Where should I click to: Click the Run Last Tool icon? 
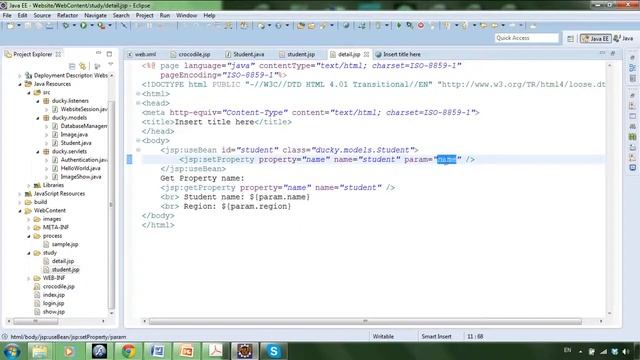(101, 26)
